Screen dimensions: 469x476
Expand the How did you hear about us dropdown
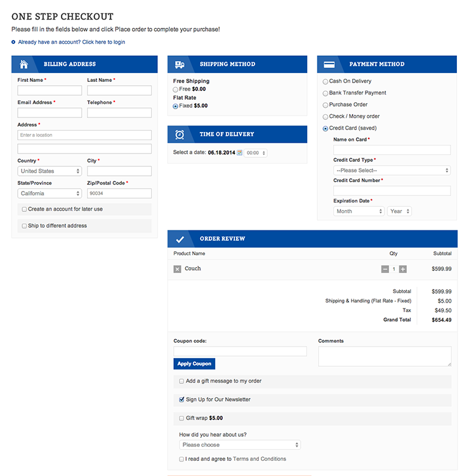tap(239, 446)
